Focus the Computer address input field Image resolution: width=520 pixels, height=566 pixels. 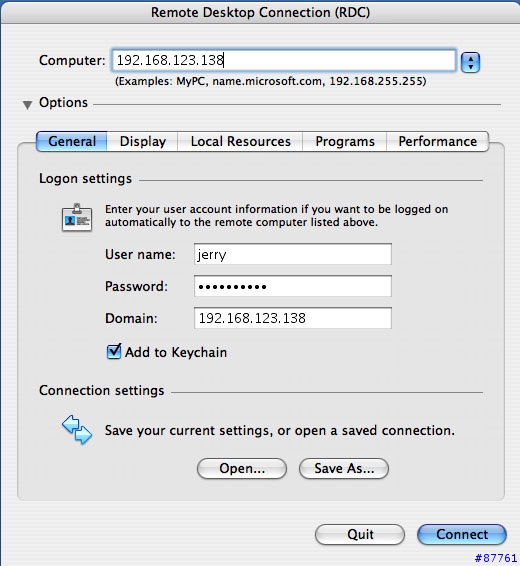pyautogui.click(x=284, y=60)
